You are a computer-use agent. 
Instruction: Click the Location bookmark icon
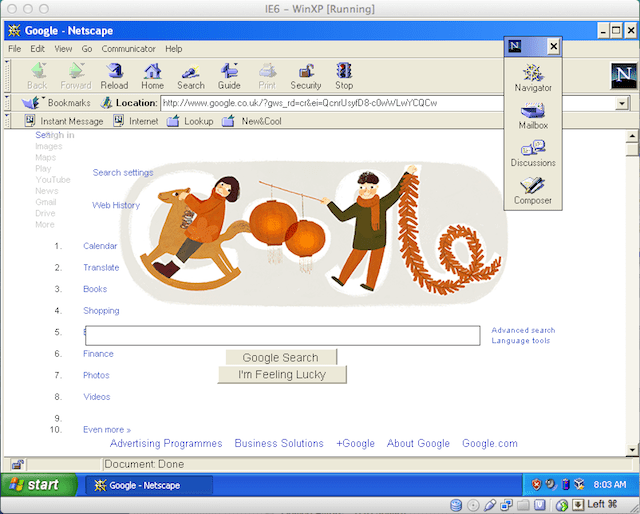coord(107,103)
